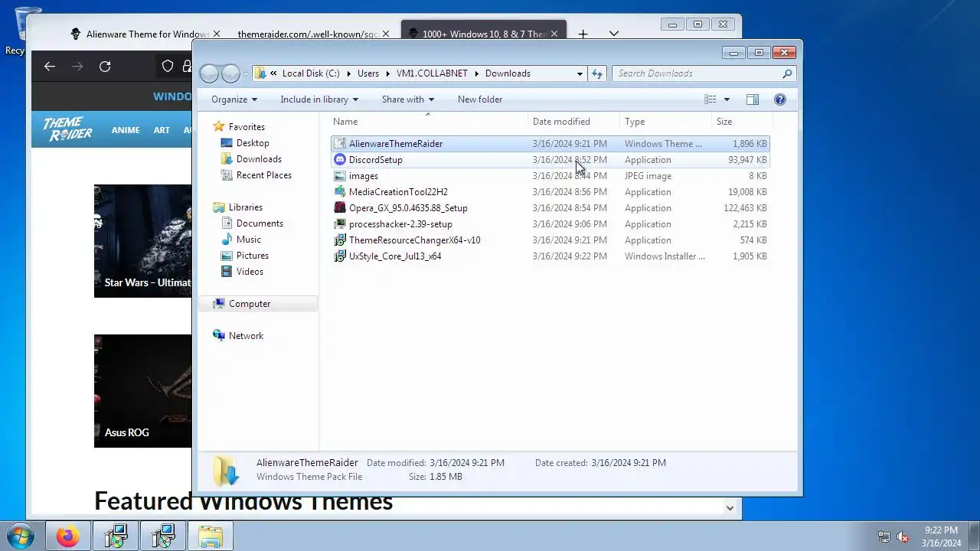The height and width of the screenshot is (551, 980).
Task: Open the Pictures library
Action: pyautogui.click(x=253, y=256)
